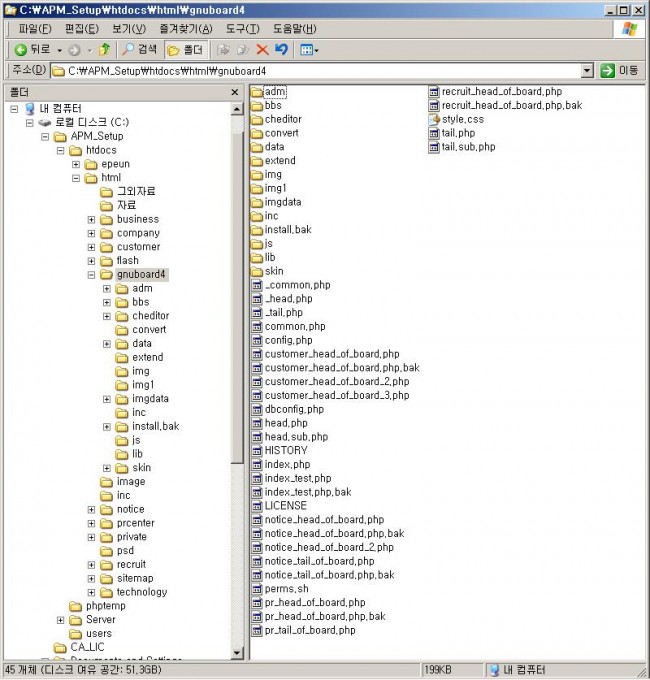This screenshot has width=650, height=680.
Task: Open the Views dropdown in toolbar
Action: (x=310, y=49)
